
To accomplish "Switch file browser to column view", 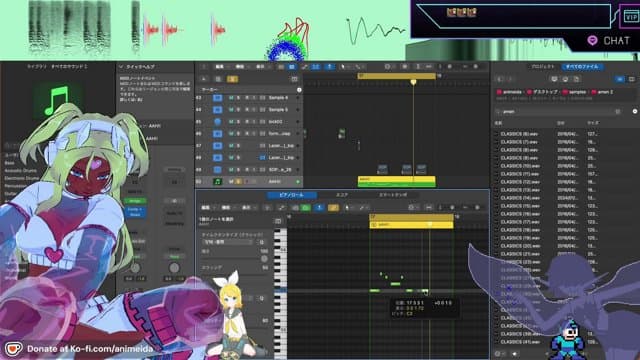I will (631, 79).
